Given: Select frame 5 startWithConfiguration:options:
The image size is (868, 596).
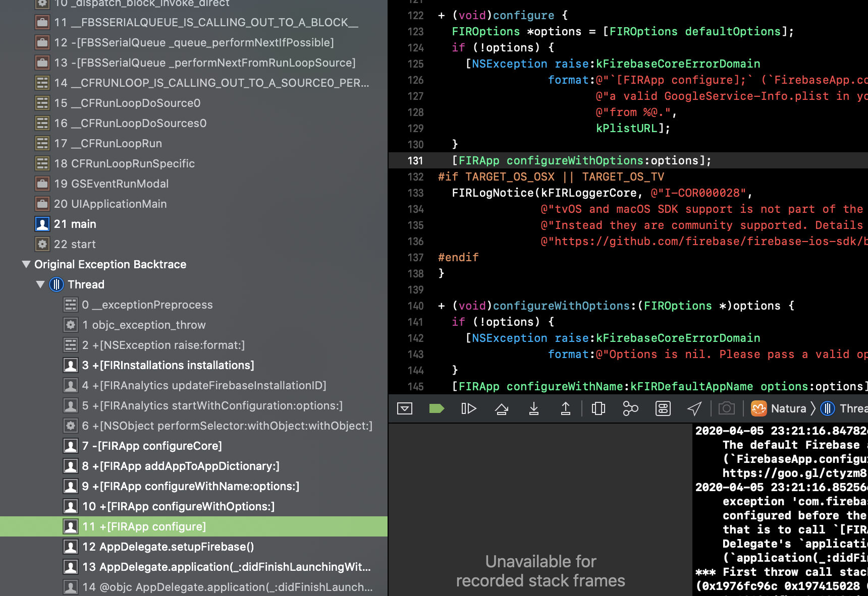Looking at the screenshot, I should pyautogui.click(x=194, y=405).
